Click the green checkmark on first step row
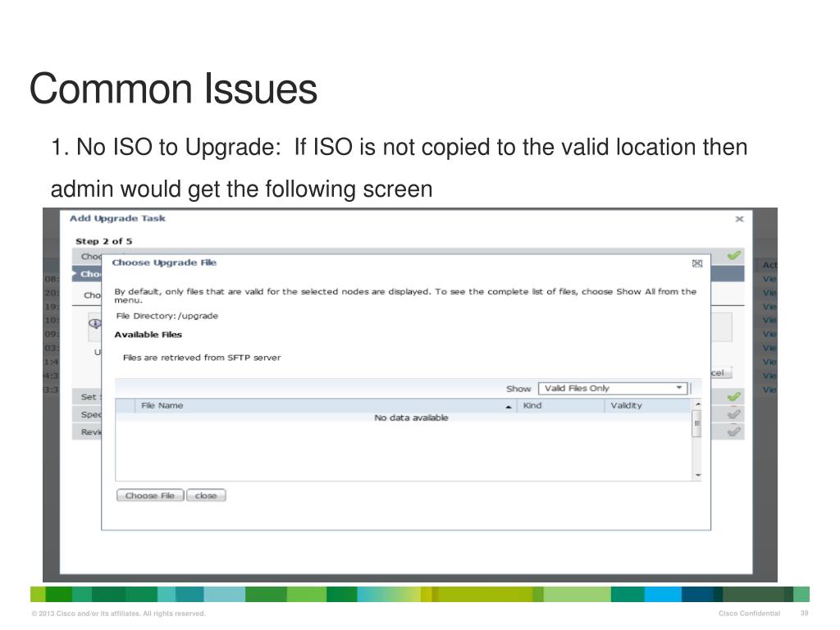The height and width of the screenshot is (630, 840). pyautogui.click(x=733, y=256)
